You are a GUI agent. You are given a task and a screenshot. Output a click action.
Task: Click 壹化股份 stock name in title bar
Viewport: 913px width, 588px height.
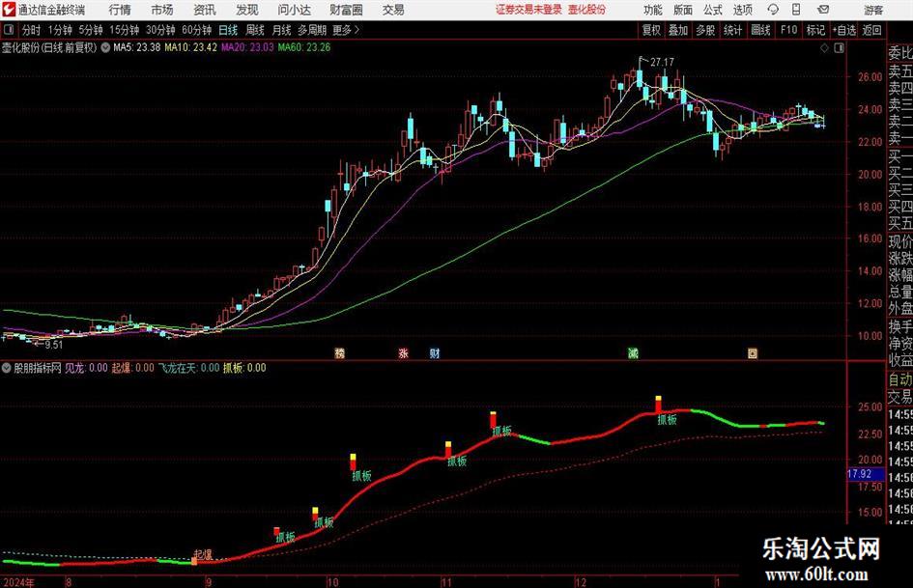tap(587, 10)
